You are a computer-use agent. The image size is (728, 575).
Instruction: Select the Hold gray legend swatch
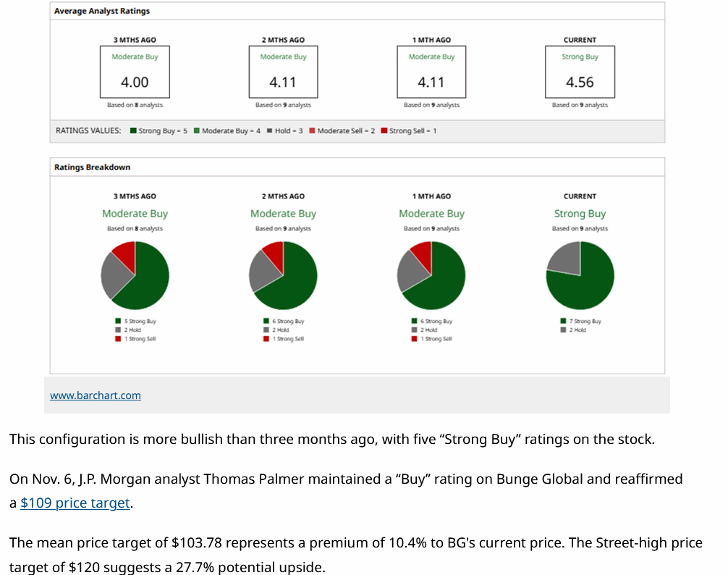pyautogui.click(x=269, y=131)
